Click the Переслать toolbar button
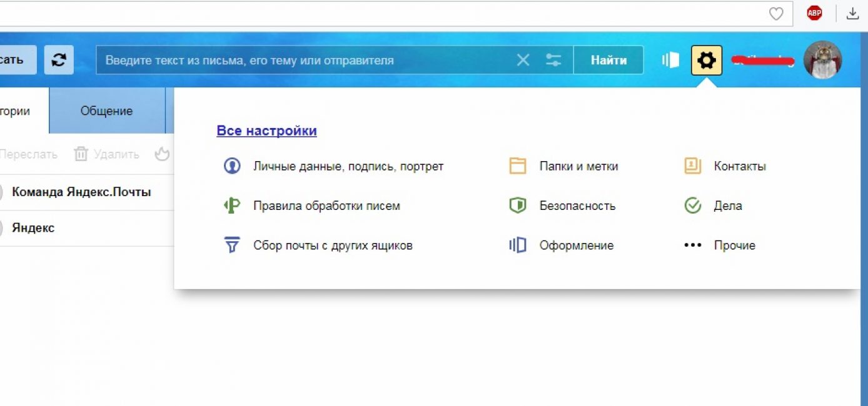 pyautogui.click(x=28, y=154)
